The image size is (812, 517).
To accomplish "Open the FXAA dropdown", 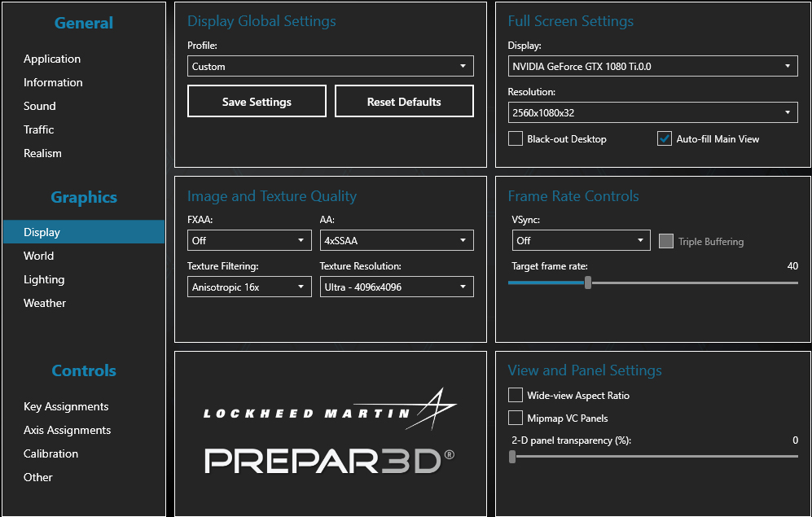I will click(x=249, y=240).
